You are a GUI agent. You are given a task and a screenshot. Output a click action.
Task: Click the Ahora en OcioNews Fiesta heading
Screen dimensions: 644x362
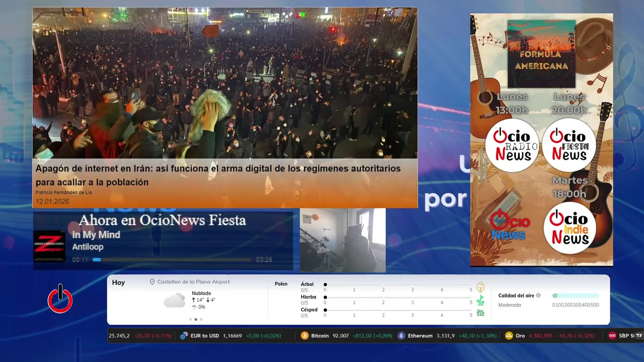[x=163, y=220]
